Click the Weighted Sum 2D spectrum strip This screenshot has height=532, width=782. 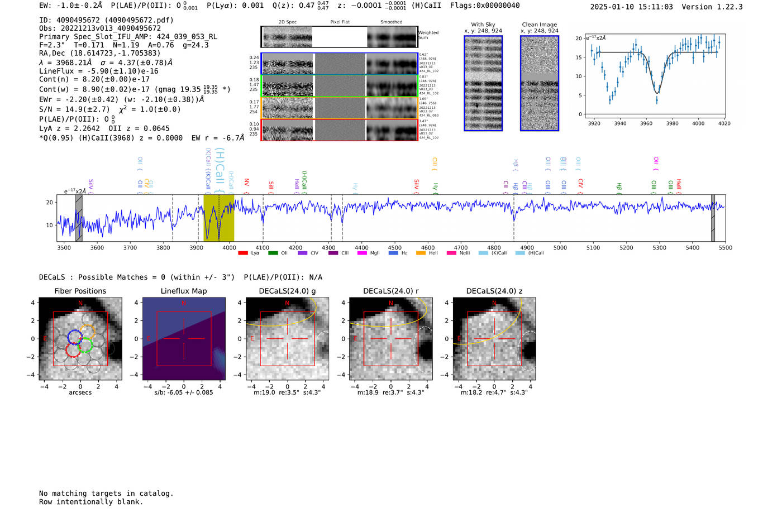[339, 37]
